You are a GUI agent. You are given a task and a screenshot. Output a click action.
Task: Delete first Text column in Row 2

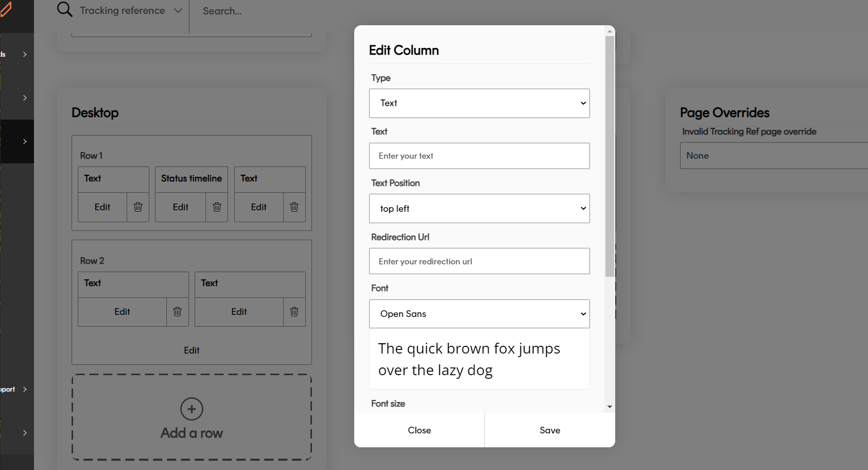click(x=177, y=312)
